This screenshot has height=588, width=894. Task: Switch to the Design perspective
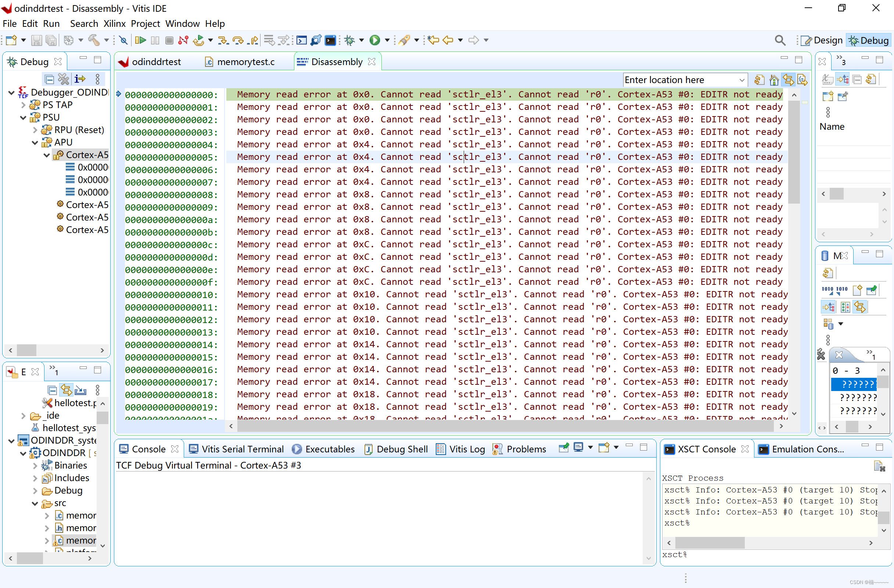tap(822, 40)
